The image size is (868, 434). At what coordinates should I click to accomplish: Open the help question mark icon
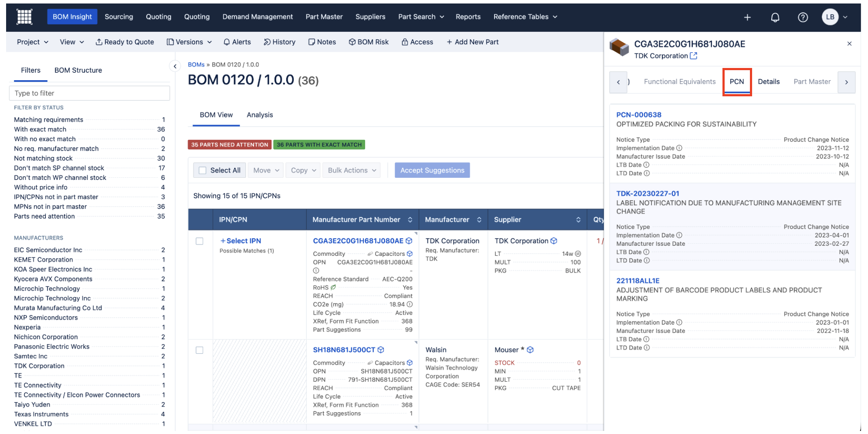802,17
